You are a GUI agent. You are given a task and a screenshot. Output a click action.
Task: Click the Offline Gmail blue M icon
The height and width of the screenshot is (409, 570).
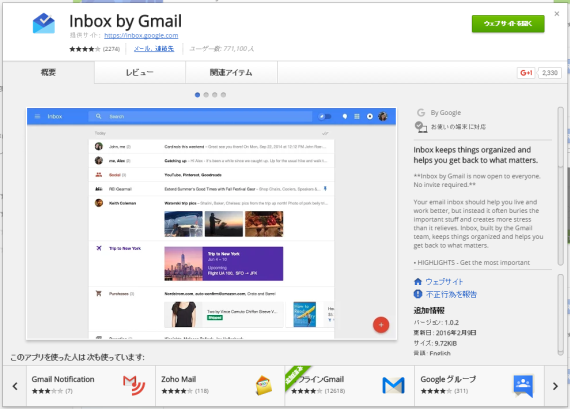(x=393, y=385)
